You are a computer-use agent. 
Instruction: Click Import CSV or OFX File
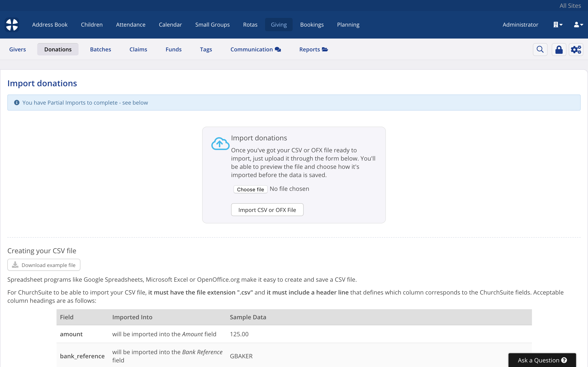pyautogui.click(x=267, y=210)
